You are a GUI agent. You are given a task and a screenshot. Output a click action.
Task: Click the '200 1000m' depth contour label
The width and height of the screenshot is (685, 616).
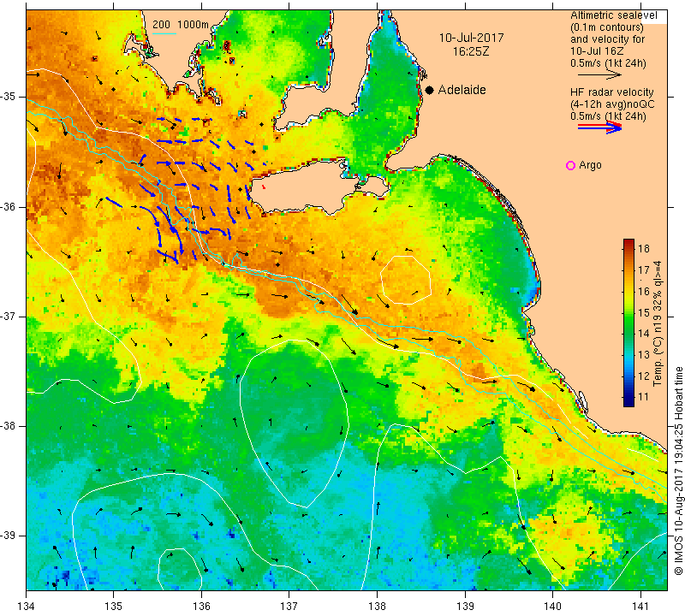(181, 25)
